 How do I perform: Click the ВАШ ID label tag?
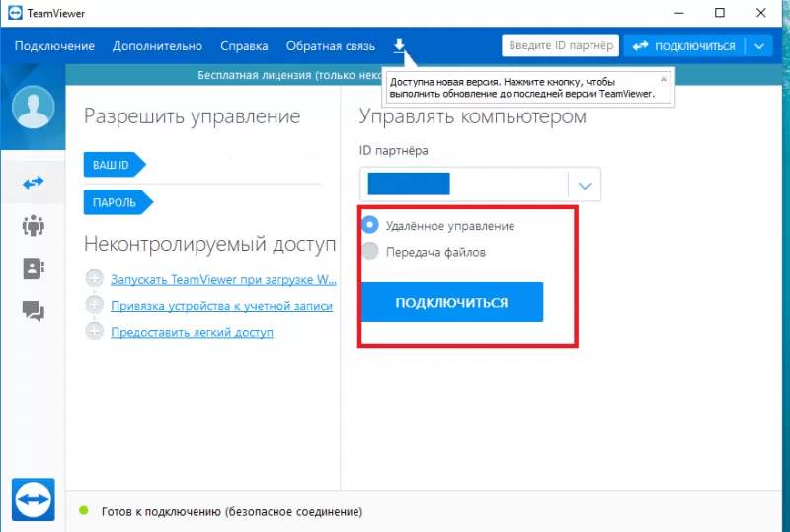[115, 164]
